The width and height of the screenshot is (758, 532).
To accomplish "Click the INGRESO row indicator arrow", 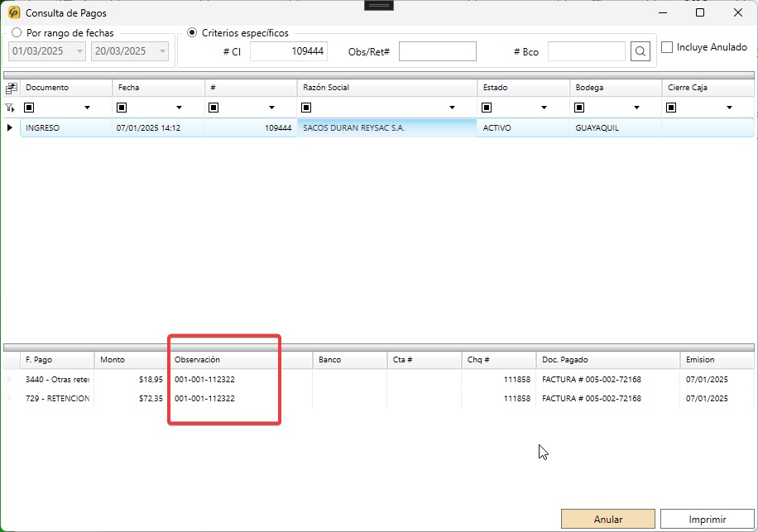I will pyautogui.click(x=10, y=127).
